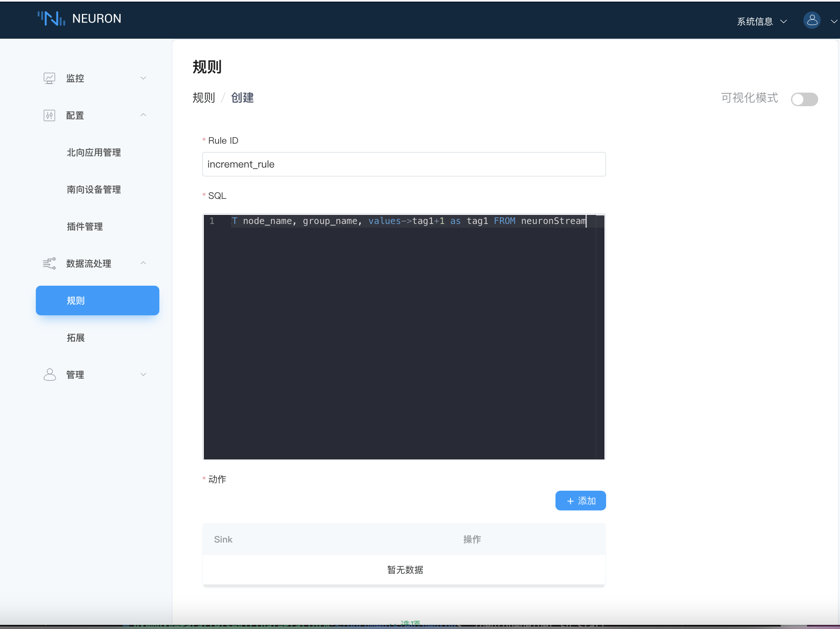Open 插件管理 in the sidebar

coord(85,227)
